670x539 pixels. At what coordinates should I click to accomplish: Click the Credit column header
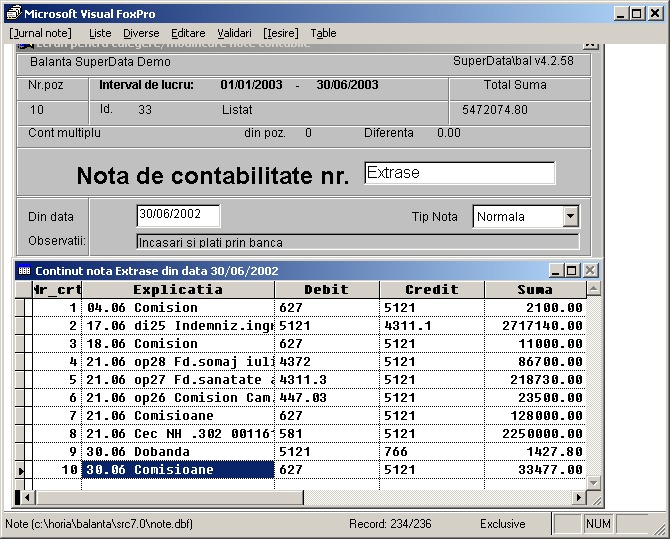pyautogui.click(x=432, y=289)
